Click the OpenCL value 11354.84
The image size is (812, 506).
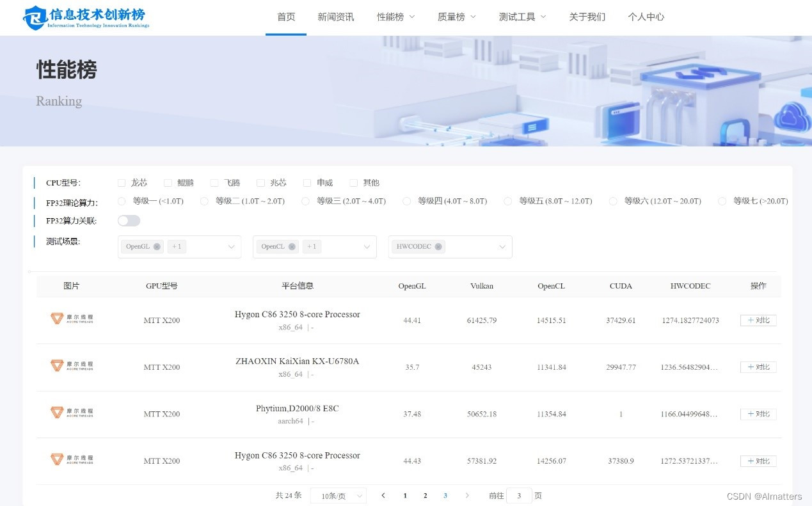click(551, 414)
